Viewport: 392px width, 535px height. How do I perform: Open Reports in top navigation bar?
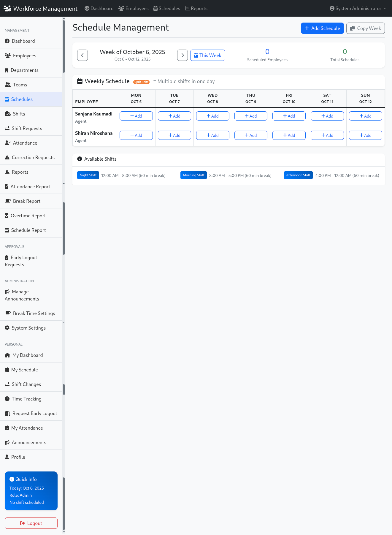(x=196, y=8)
